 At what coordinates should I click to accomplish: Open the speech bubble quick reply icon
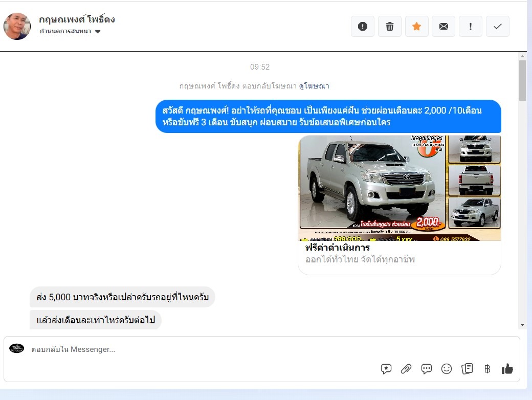point(427,369)
